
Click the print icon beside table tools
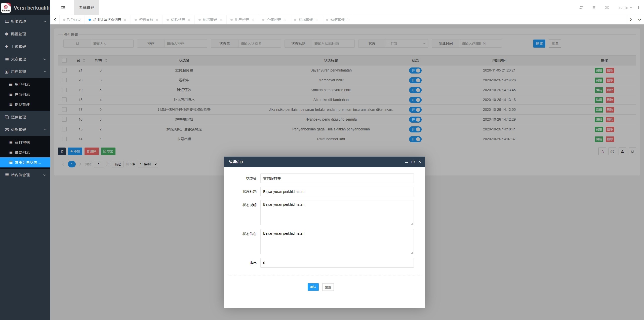click(612, 151)
